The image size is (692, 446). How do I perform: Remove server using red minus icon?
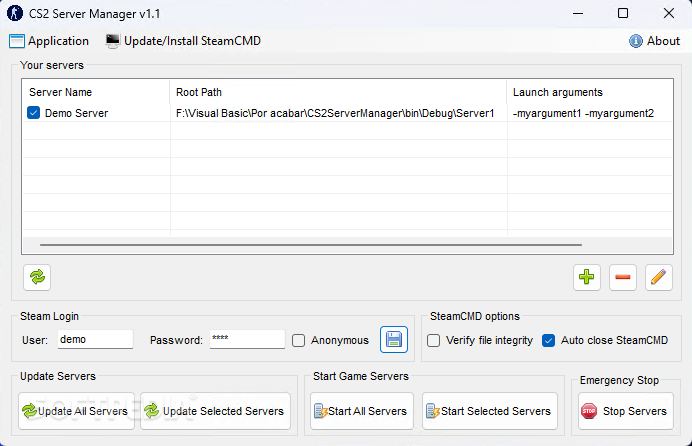[623, 277]
